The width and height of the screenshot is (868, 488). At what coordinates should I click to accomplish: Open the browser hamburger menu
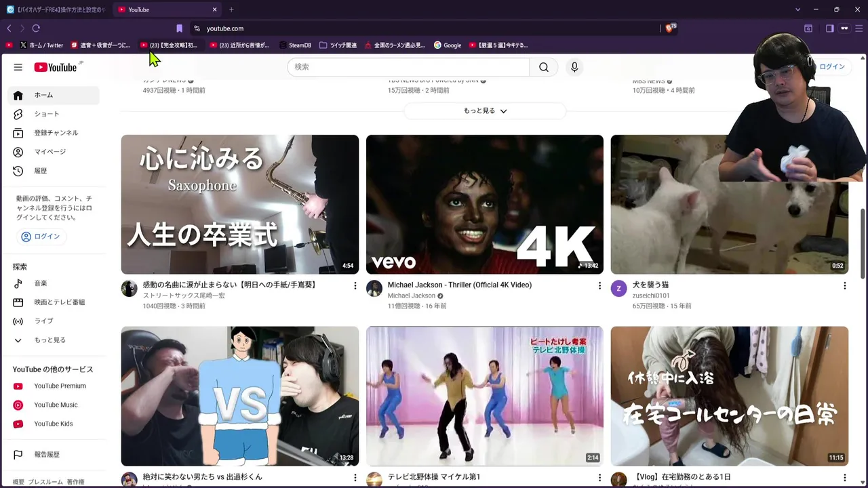point(859,28)
